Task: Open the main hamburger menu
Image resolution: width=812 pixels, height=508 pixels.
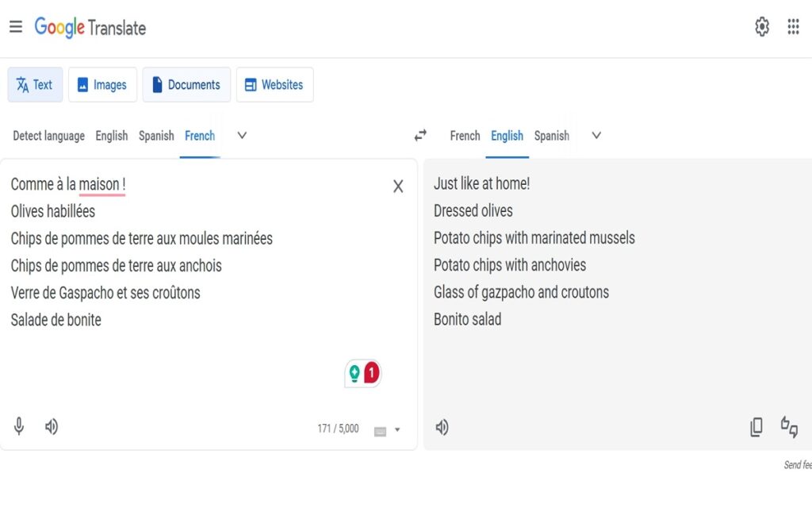Action: tap(16, 27)
